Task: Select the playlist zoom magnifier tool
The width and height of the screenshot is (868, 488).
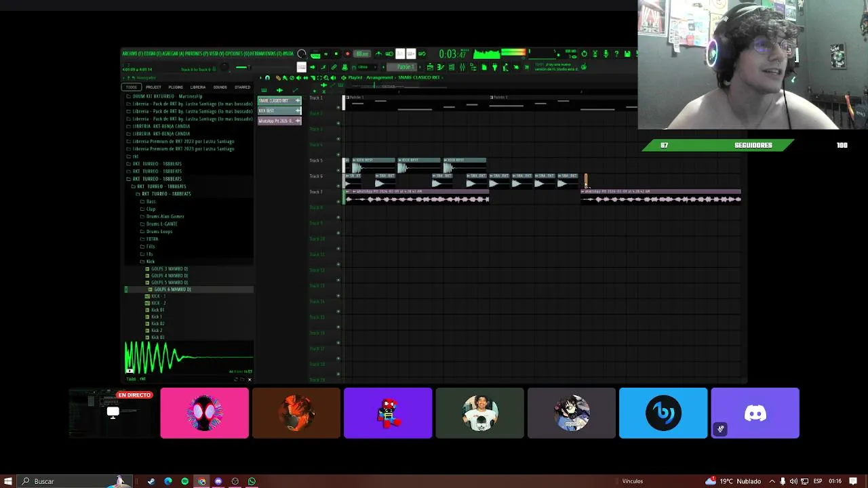Action: [x=326, y=78]
